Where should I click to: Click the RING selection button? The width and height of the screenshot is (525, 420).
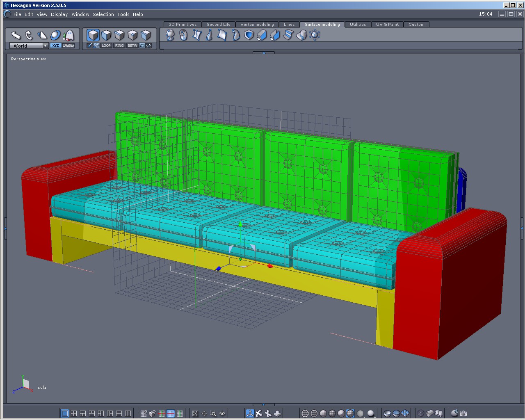[x=119, y=46]
